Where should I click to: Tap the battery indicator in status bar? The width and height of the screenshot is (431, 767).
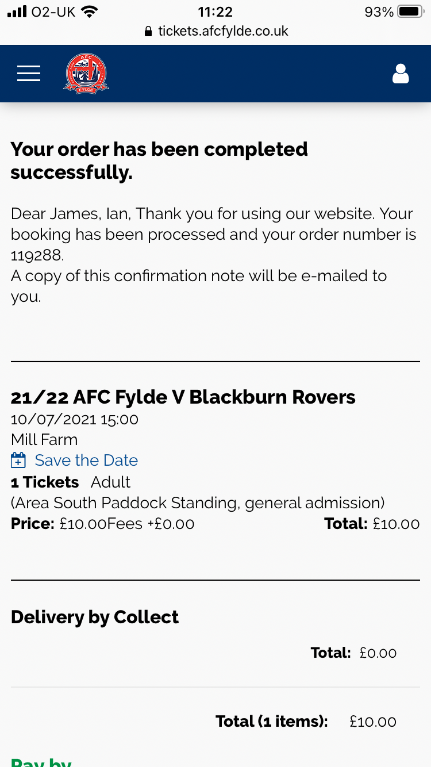click(410, 12)
